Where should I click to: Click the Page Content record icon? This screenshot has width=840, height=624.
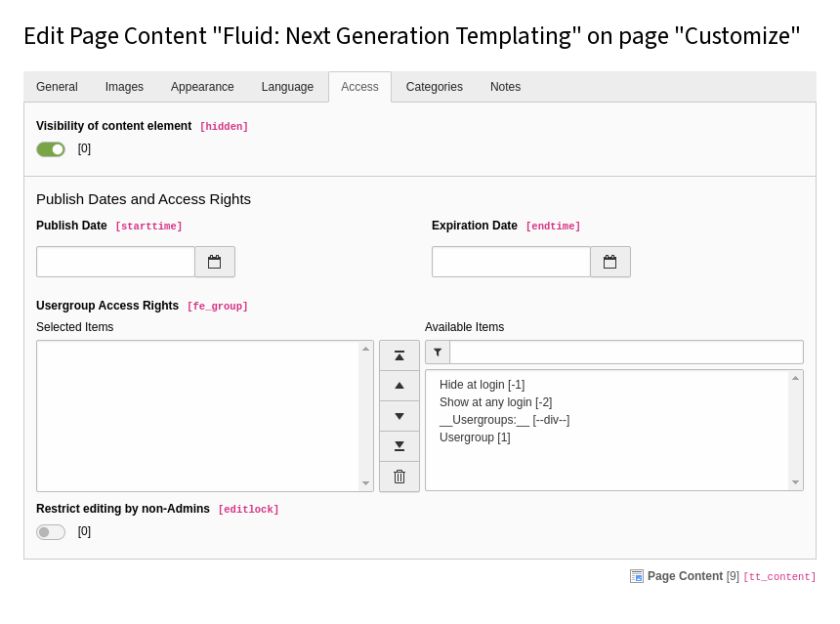[637, 576]
